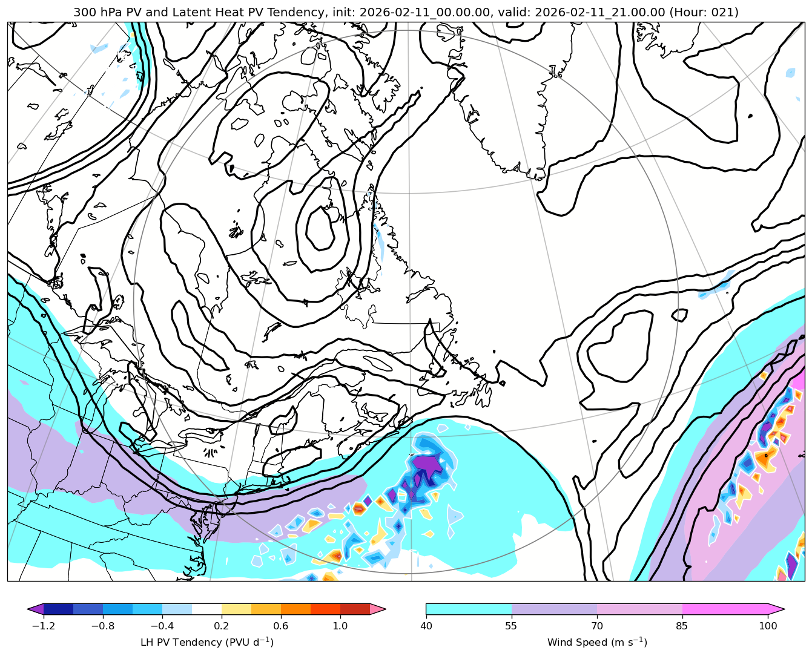Screen dimensions: 812x656
Task: Click the -0.8 tick label
Action: click(103, 626)
